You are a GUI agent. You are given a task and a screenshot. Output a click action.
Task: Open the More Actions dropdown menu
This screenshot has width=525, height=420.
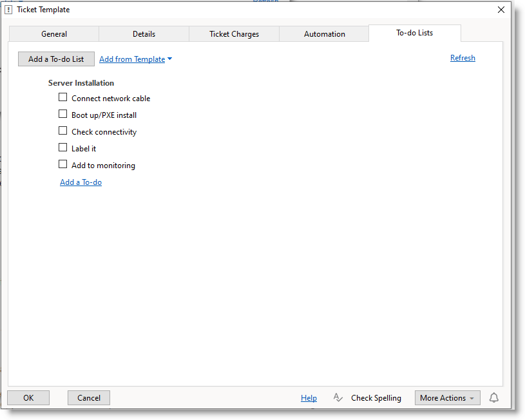[x=447, y=398]
